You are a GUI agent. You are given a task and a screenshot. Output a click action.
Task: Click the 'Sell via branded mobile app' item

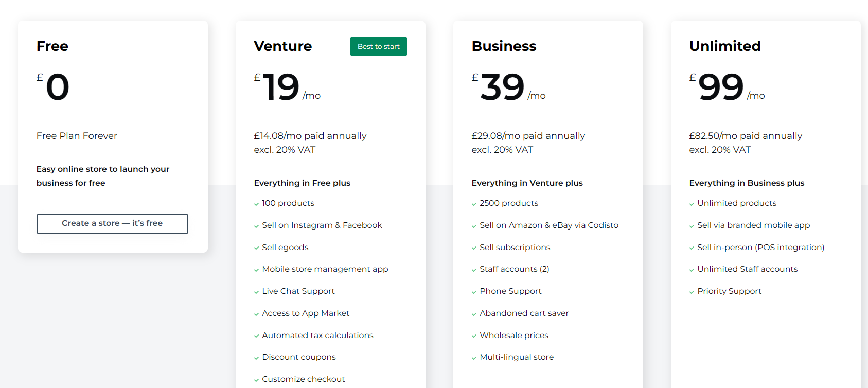[x=754, y=225]
